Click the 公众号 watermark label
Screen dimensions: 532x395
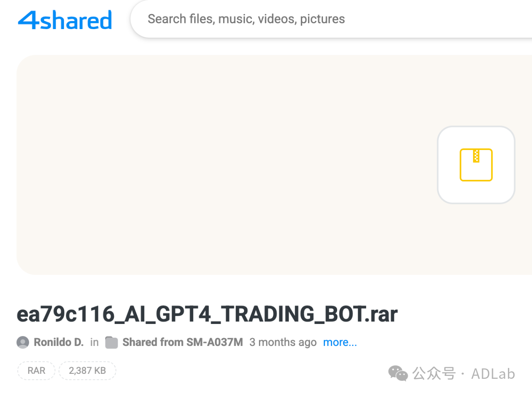[433, 374]
